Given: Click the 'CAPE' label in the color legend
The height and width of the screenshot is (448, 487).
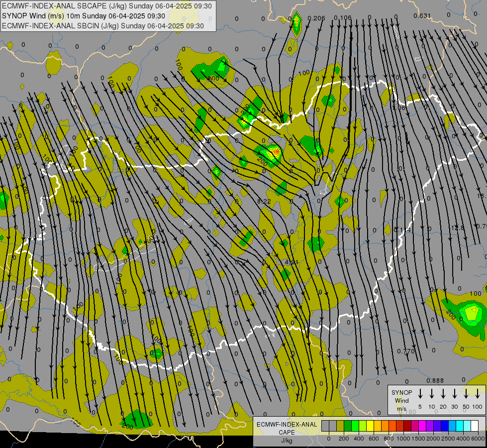Looking at the screenshot, I should click(287, 433).
